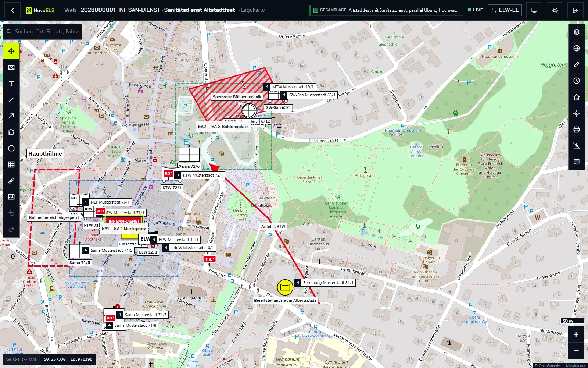
Task: Go back using the top-left arrow
Action: click(12, 10)
